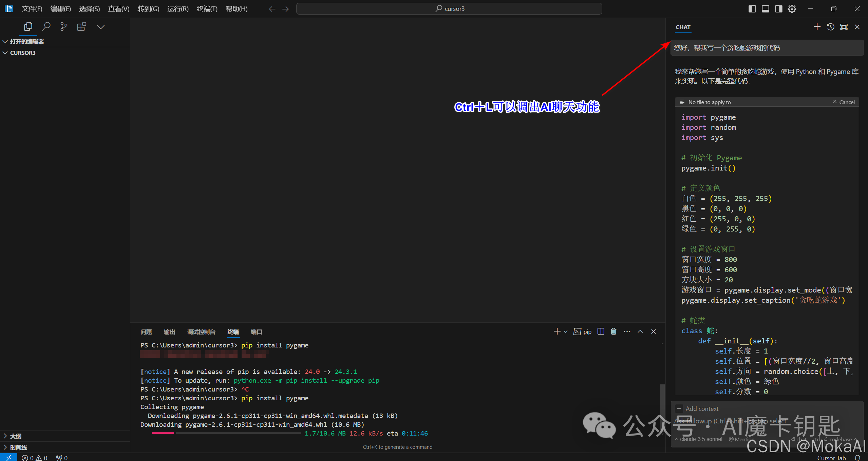
Task: Show errors and warnings count
Action: 35,458
